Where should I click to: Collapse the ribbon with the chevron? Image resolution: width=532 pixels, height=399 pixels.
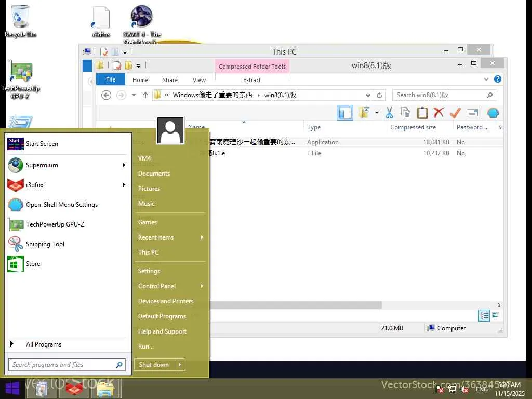coord(486,79)
